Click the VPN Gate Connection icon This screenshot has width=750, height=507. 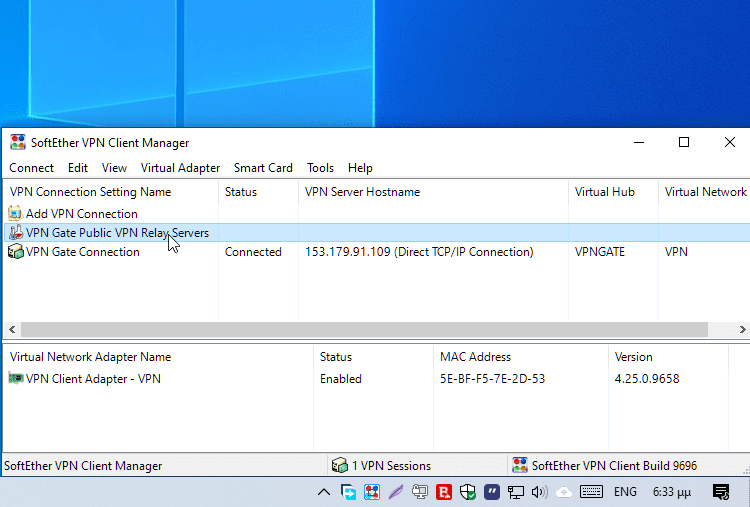[x=16, y=252]
